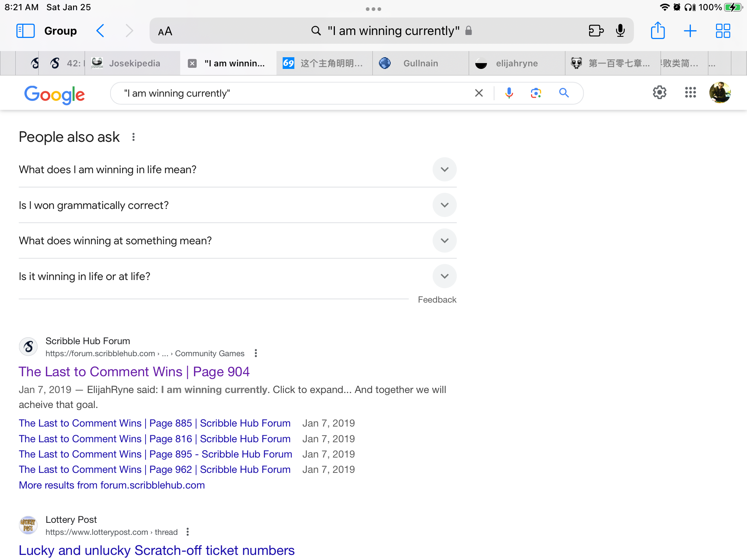Clear the Google search field
This screenshot has width=747, height=560.
tap(479, 93)
